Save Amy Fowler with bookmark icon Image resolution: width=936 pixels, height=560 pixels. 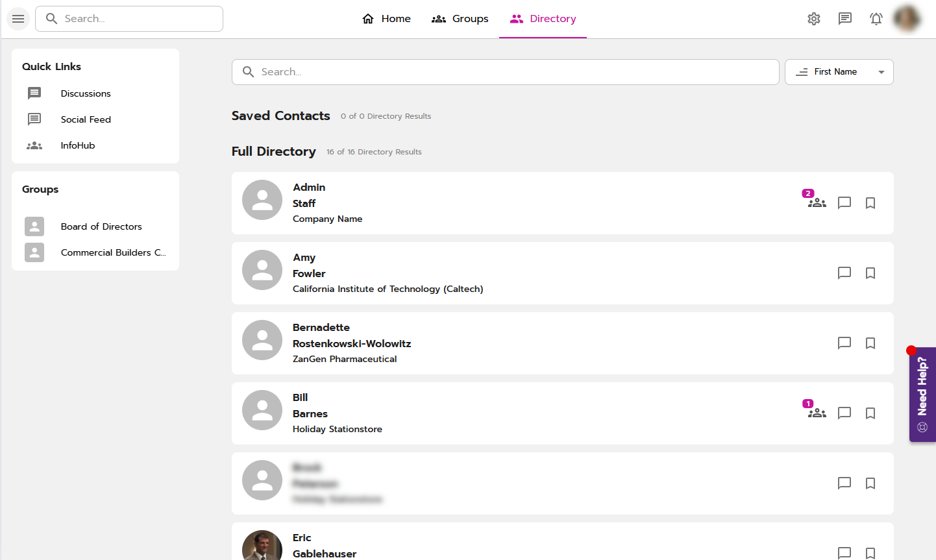(x=870, y=273)
